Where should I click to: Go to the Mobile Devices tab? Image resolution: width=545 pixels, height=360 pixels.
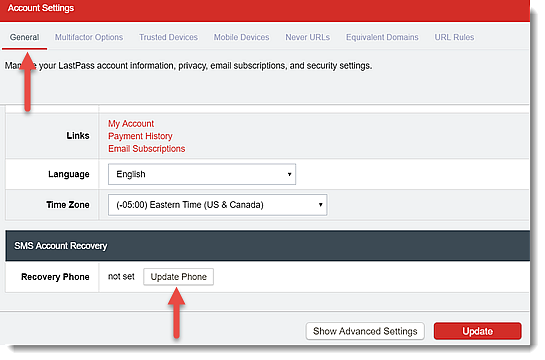pyautogui.click(x=242, y=37)
